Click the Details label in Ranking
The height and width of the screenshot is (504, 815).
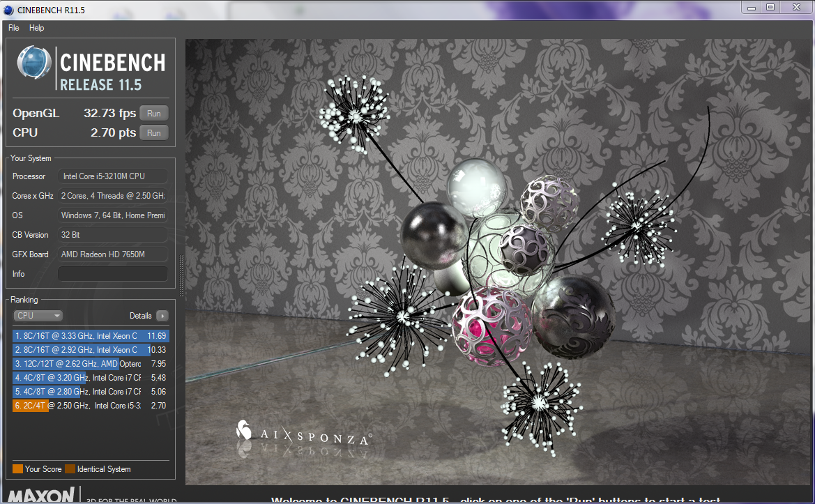click(x=140, y=315)
